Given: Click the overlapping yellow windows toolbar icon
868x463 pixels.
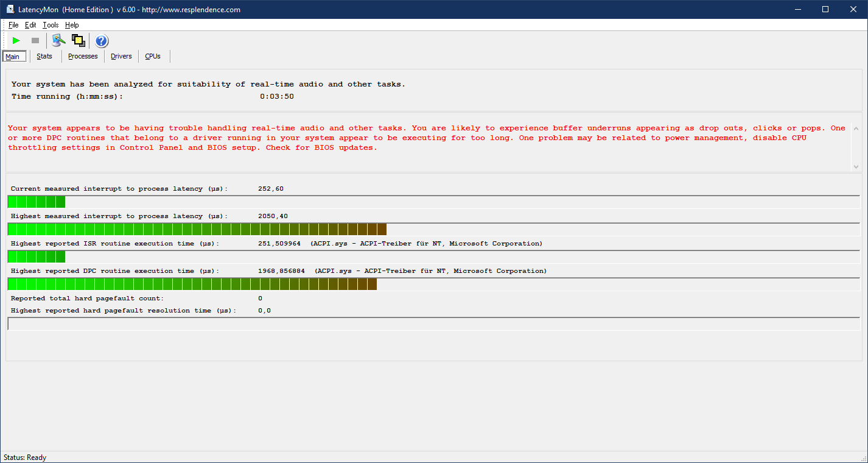Looking at the screenshot, I should pos(78,41).
